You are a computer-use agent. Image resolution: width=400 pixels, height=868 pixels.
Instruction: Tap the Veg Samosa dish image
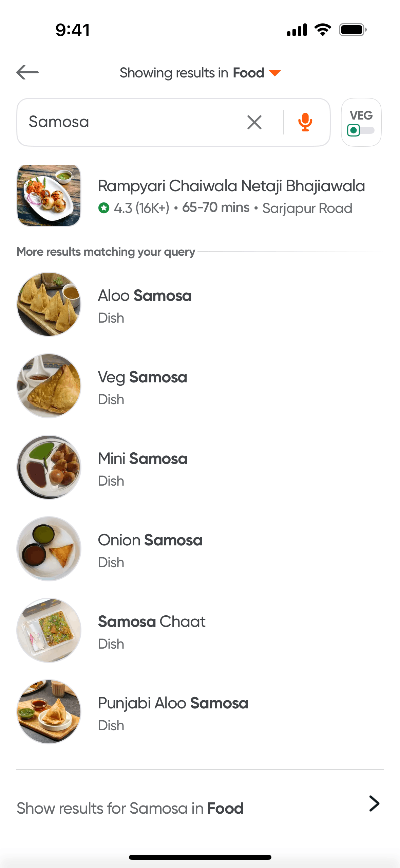click(49, 386)
